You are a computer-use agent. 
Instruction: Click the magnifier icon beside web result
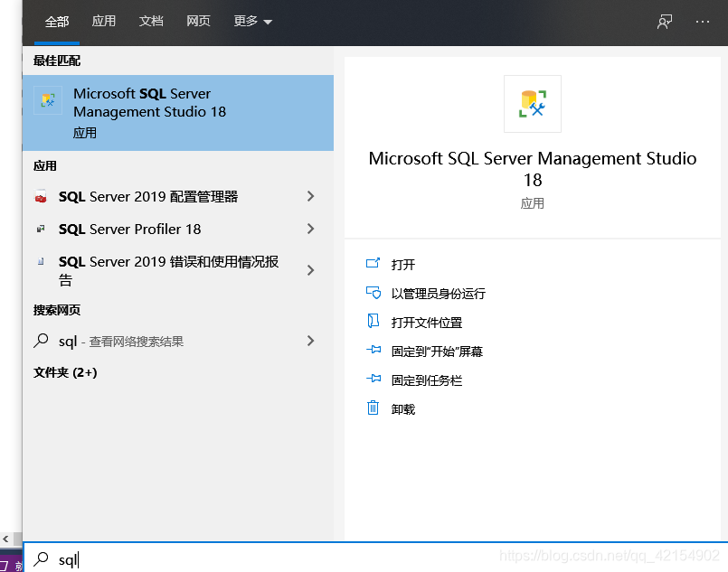41,341
